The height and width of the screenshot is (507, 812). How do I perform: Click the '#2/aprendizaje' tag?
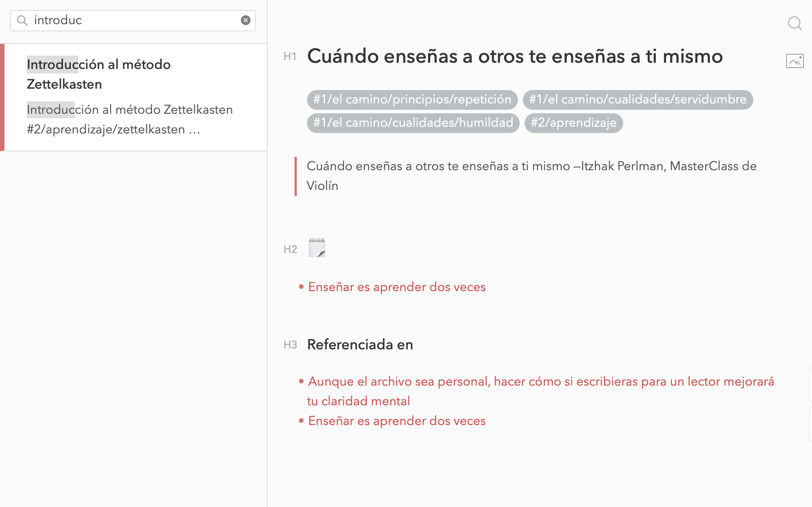pyautogui.click(x=573, y=123)
